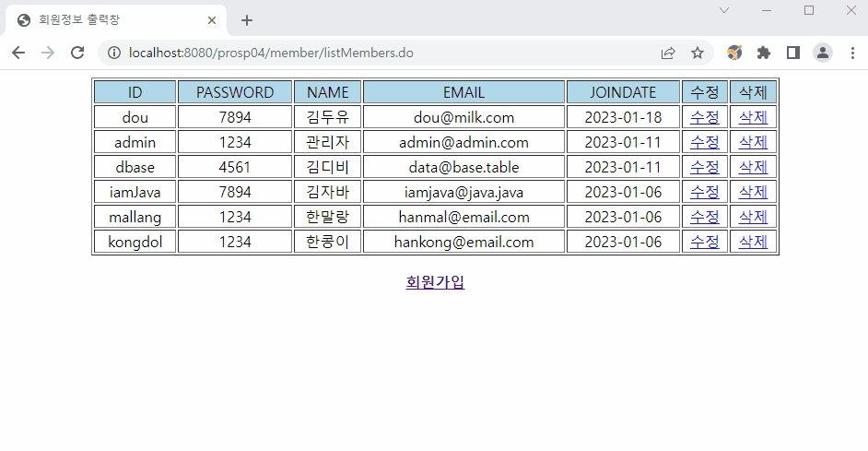Bookmark this page with the star

click(698, 53)
